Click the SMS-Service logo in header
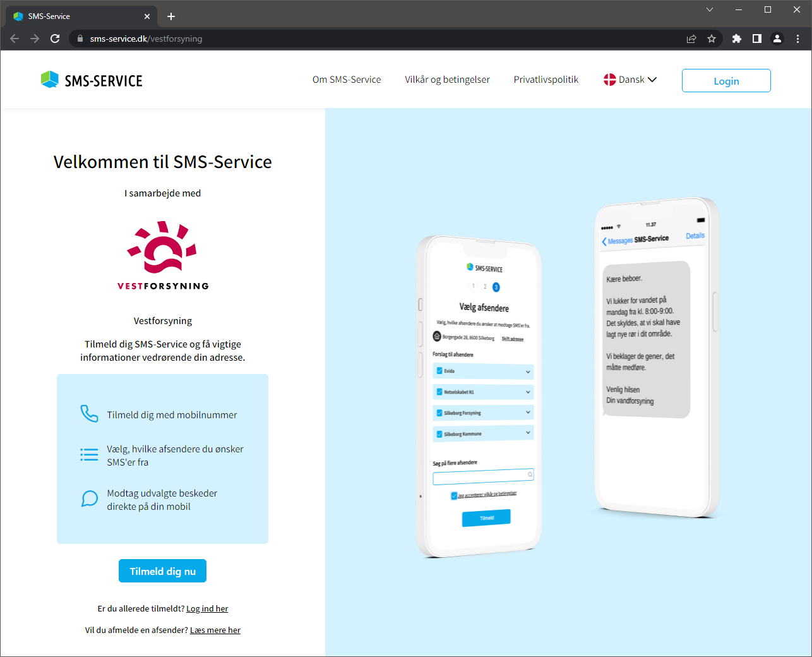 [x=92, y=80]
